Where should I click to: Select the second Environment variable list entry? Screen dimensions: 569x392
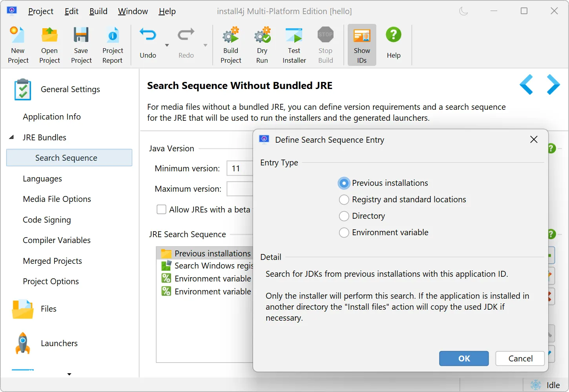coord(205,292)
